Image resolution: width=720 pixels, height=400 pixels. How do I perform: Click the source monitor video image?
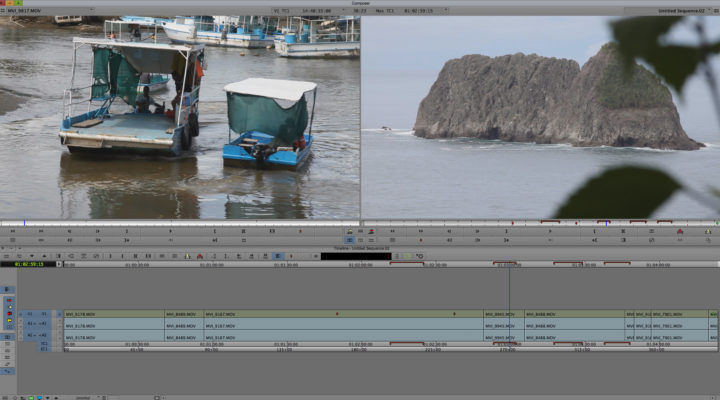(180, 118)
